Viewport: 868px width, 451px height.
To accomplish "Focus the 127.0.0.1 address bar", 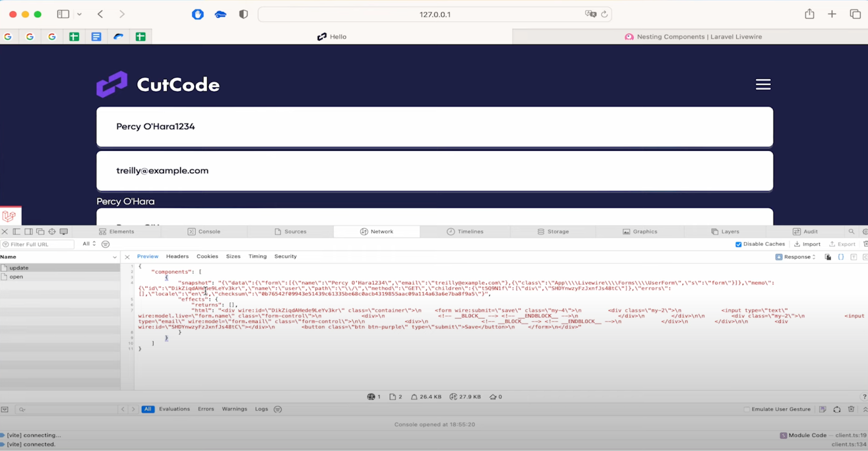I will point(435,15).
